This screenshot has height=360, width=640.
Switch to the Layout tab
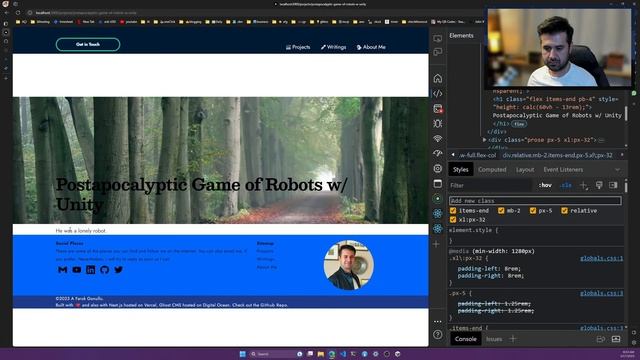click(524, 170)
